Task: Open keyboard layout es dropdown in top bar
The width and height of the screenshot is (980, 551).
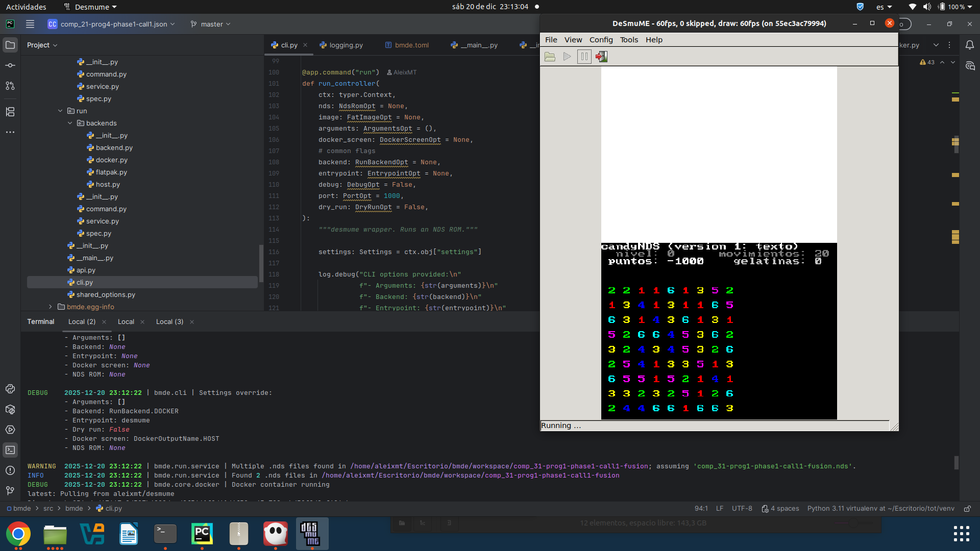Action: coord(884,7)
